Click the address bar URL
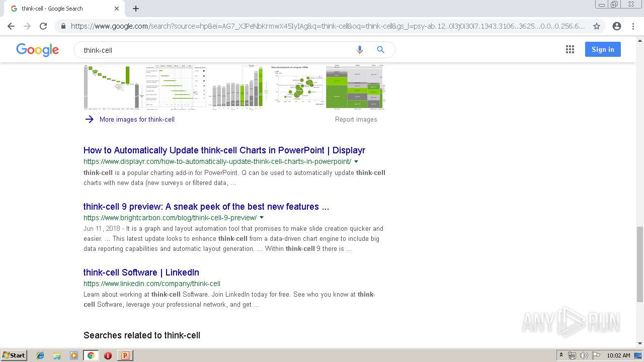 (328, 26)
